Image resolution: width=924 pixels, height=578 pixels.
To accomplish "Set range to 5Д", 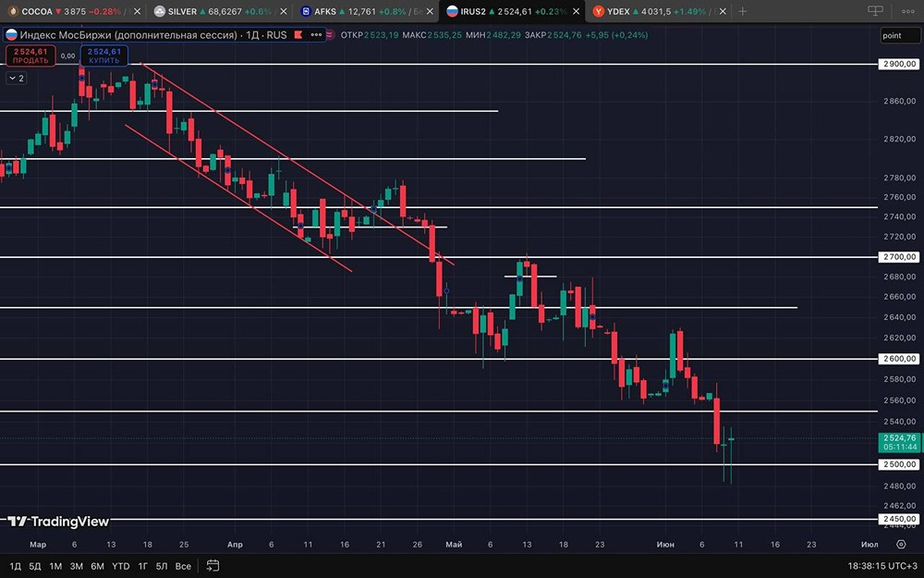I will click(x=35, y=566).
